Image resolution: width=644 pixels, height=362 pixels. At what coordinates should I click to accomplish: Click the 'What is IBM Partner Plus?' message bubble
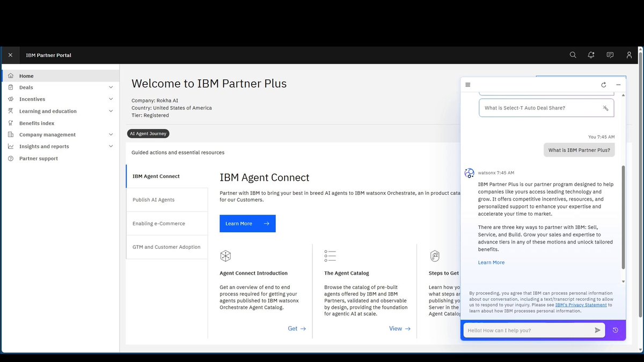579,150
